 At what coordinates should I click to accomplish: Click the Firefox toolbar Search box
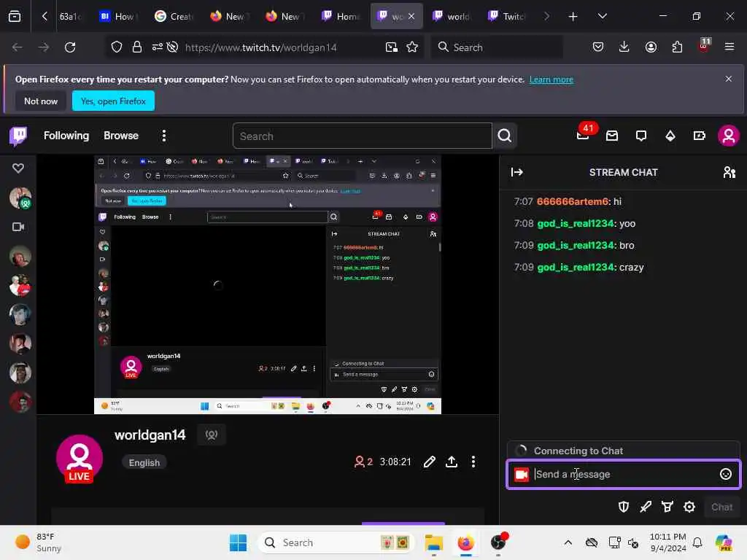click(498, 47)
